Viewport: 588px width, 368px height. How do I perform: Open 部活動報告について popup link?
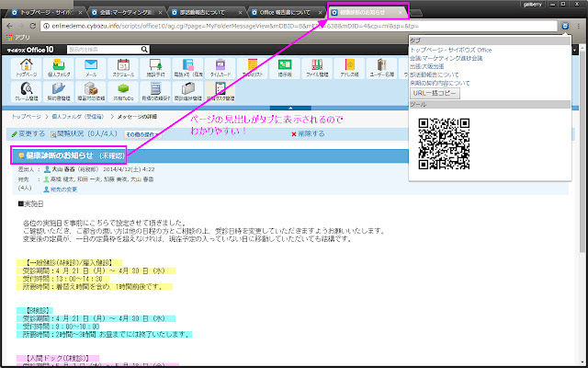pyautogui.click(x=435, y=75)
